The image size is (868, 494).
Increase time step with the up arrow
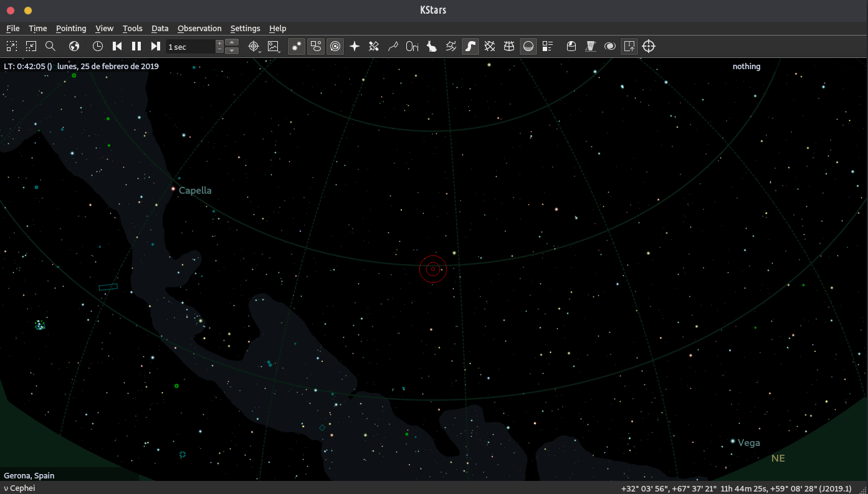232,42
